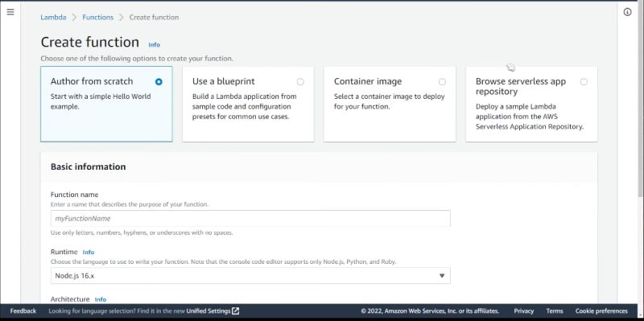
Task: Click the Feedback button in the footer
Action: pos(23,311)
